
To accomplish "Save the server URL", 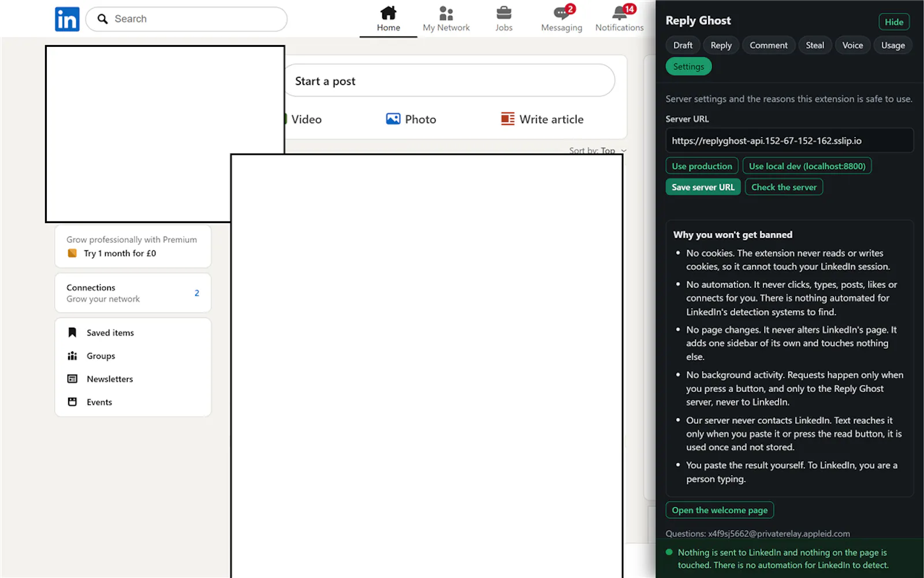I will click(x=703, y=187).
